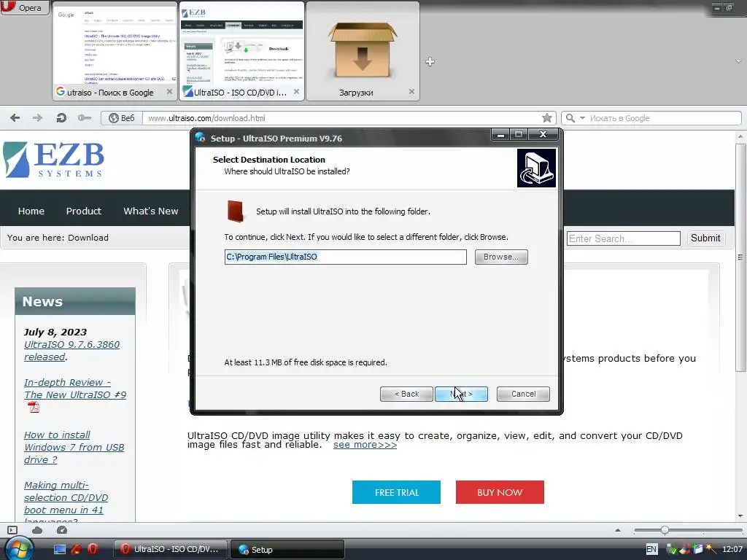Screen dimensions: 747x560
Task: Click the website Enter Search field
Action: tap(623, 238)
